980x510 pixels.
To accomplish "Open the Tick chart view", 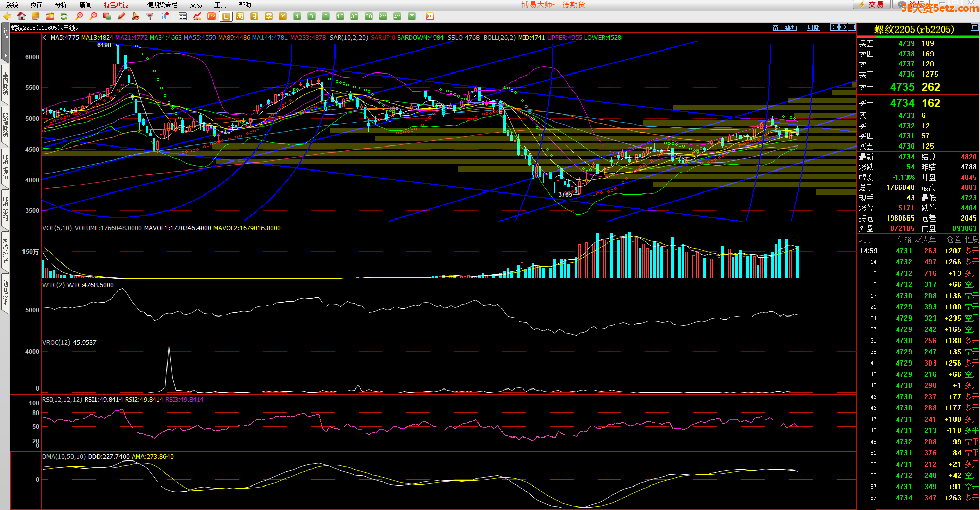I will click(x=211, y=16).
